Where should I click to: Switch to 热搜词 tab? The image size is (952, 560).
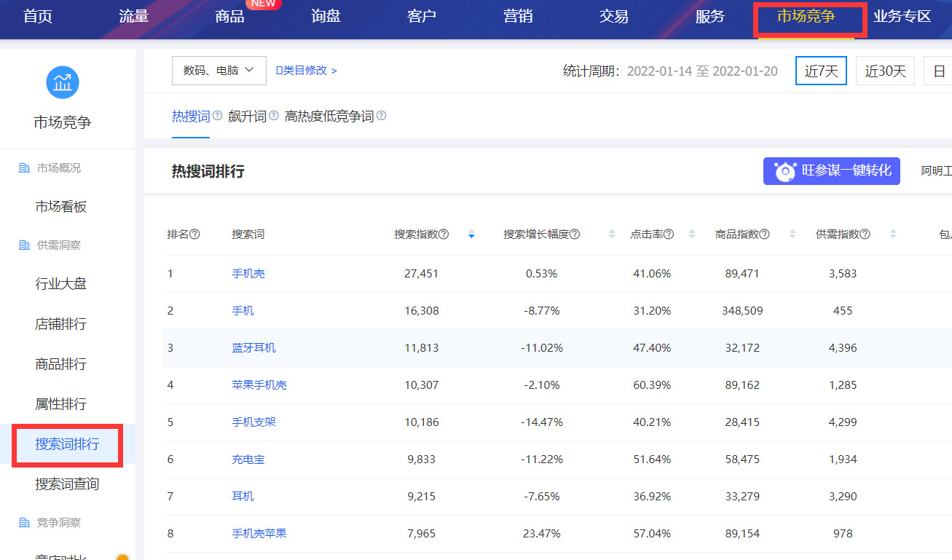pyautogui.click(x=191, y=117)
